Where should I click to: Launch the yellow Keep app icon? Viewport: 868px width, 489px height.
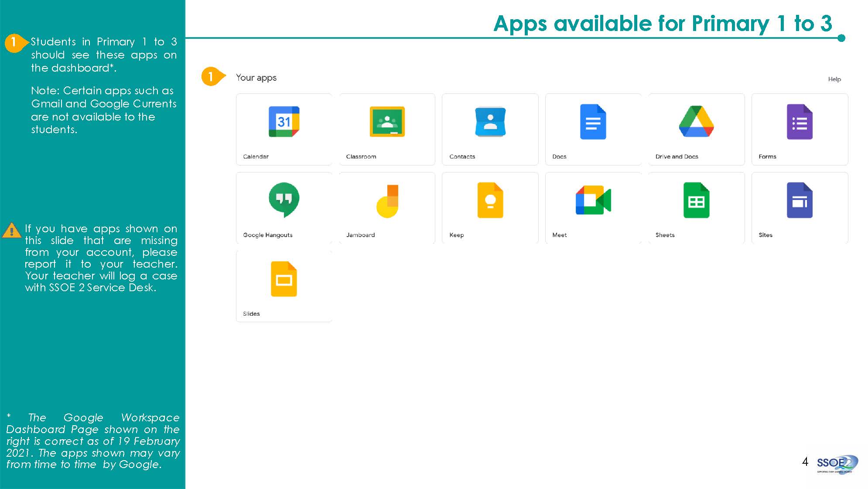(x=490, y=200)
